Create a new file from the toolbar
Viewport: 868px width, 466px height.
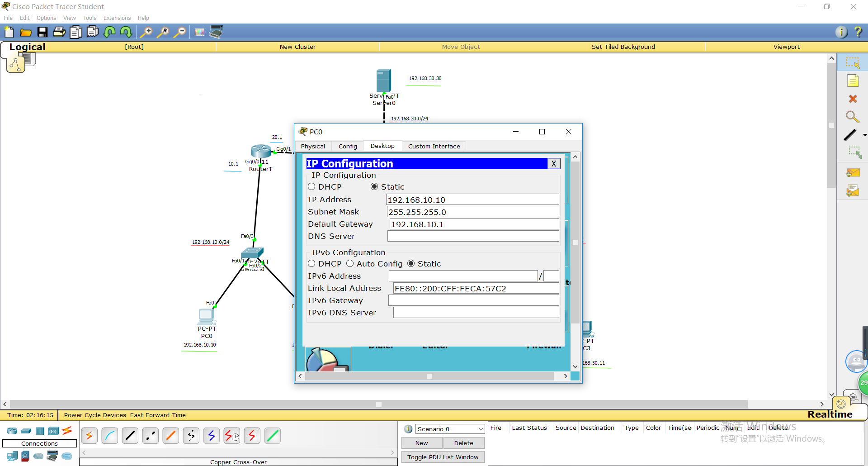pos(9,32)
